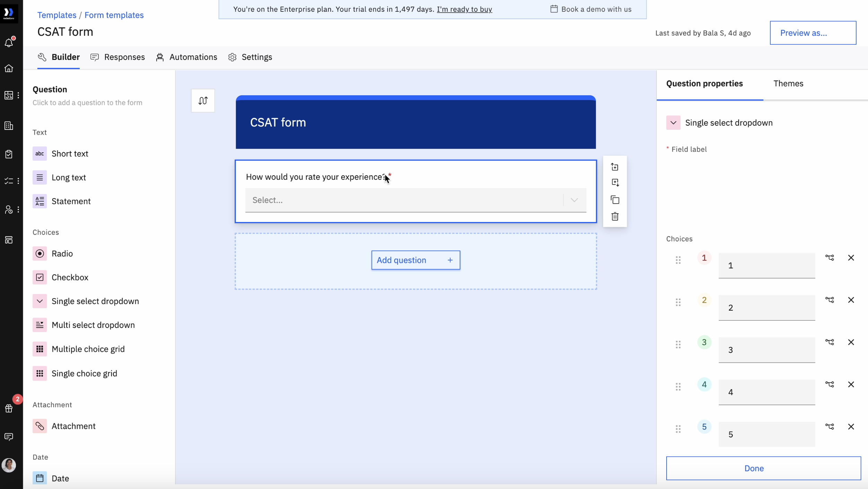Add a Checkbox question type
This screenshot has height=489, width=868.
70,277
